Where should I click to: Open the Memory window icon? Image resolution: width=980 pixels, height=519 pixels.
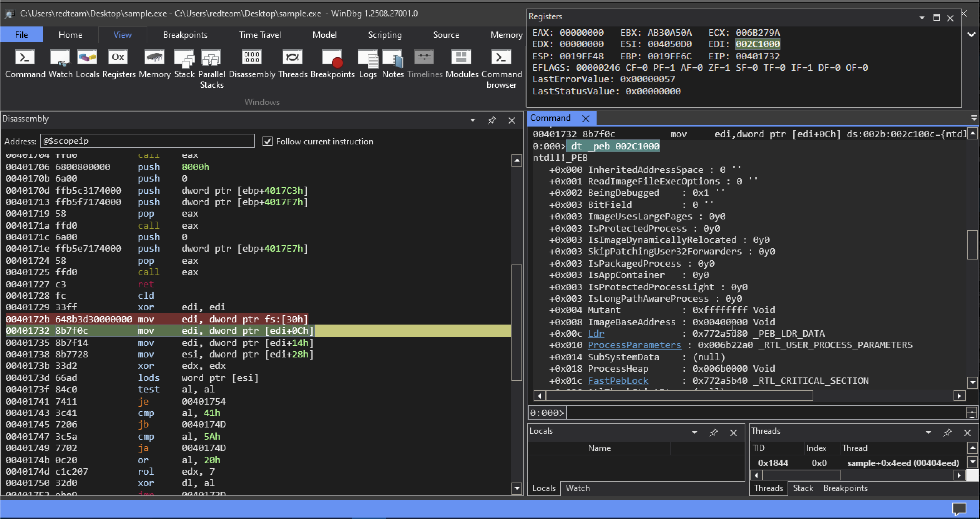tap(155, 64)
